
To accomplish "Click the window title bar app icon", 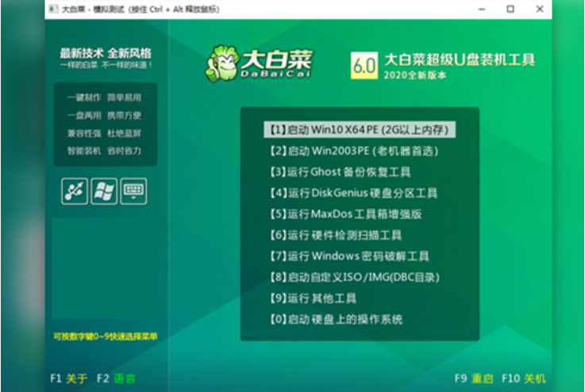I will point(53,9).
